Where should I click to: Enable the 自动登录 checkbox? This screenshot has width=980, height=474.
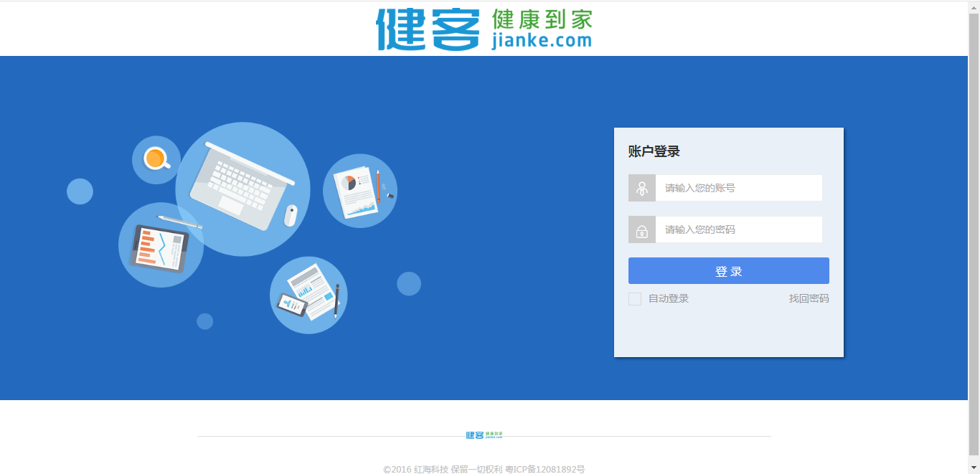click(x=635, y=299)
